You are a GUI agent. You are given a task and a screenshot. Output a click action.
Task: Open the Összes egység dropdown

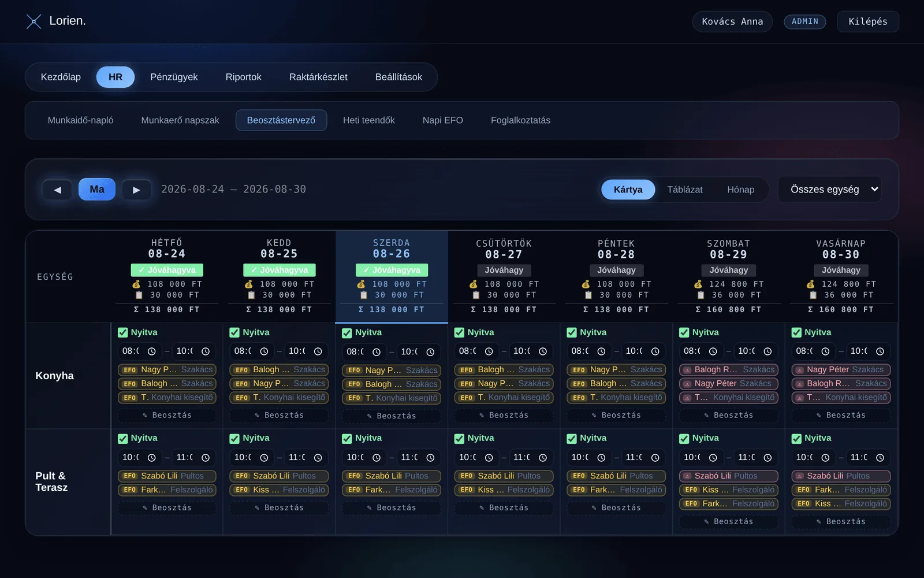pyautogui.click(x=830, y=190)
